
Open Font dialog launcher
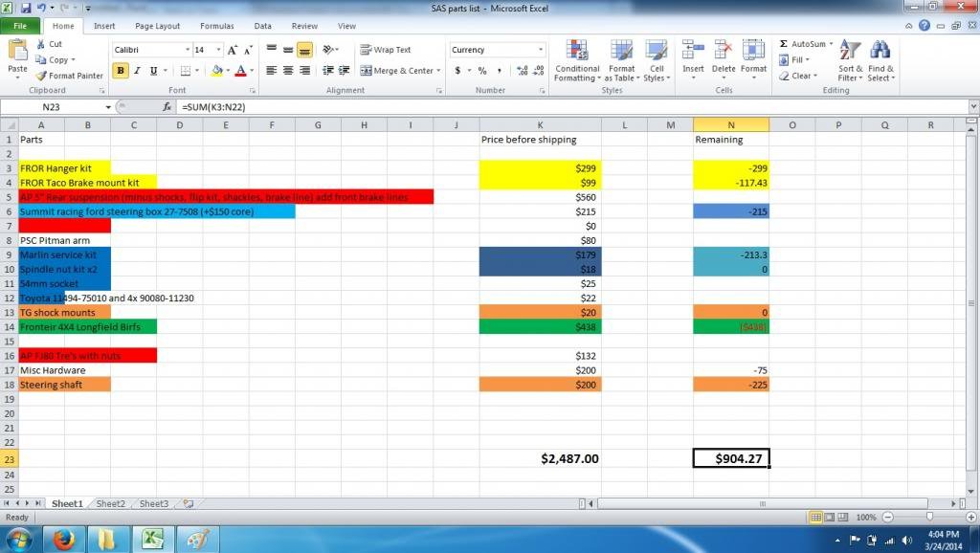253,91
